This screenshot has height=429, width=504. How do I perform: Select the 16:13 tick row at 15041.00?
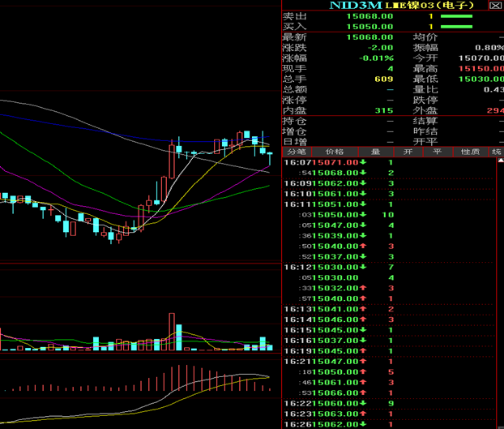[x=389, y=309]
